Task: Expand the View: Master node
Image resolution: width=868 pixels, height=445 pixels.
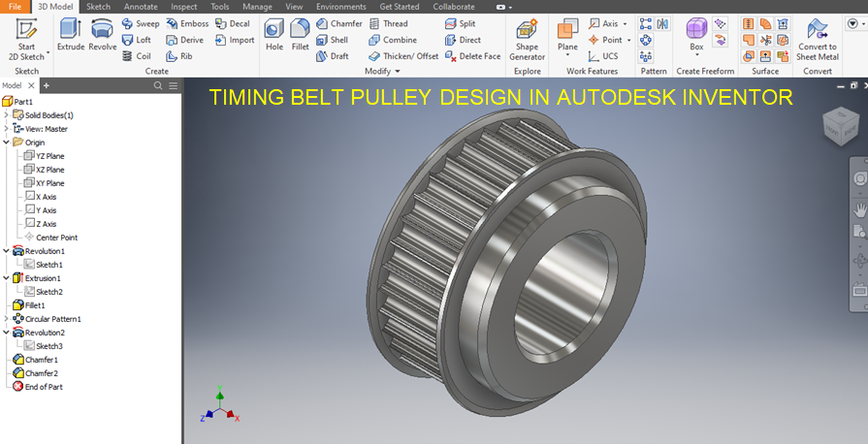Action: (x=6, y=129)
